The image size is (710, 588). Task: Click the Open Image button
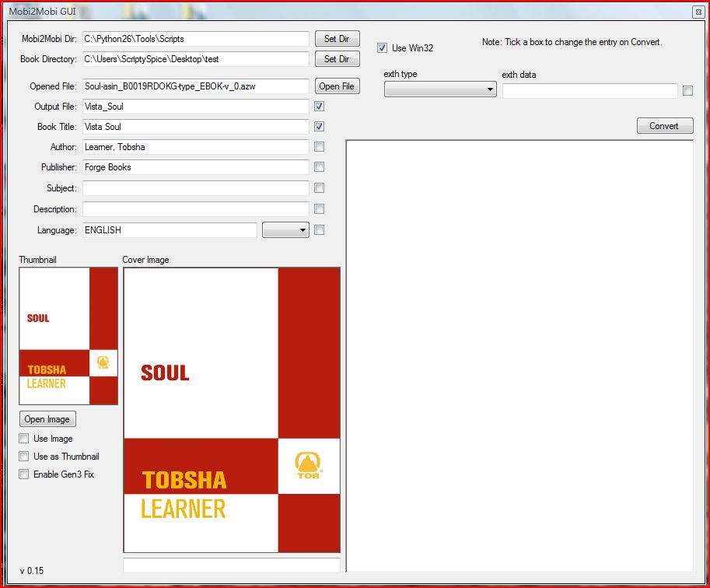(47, 419)
